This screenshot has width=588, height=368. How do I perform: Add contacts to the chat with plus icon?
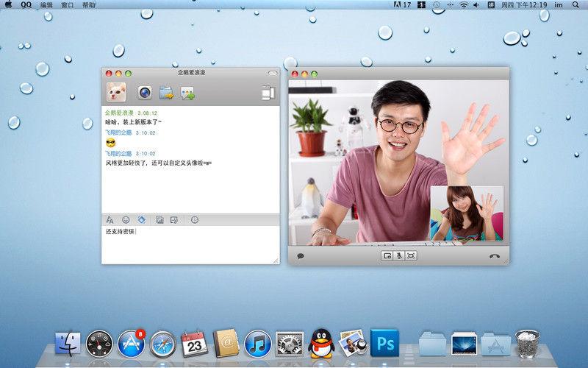187,93
